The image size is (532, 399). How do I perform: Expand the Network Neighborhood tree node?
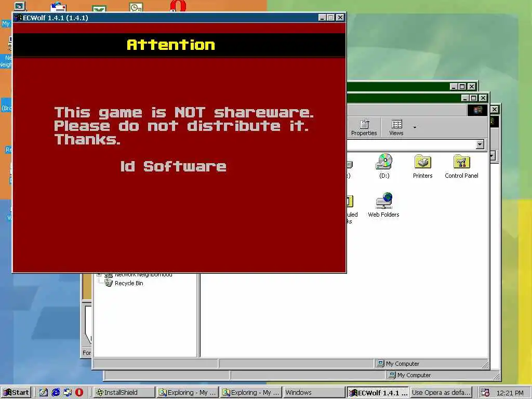99,274
